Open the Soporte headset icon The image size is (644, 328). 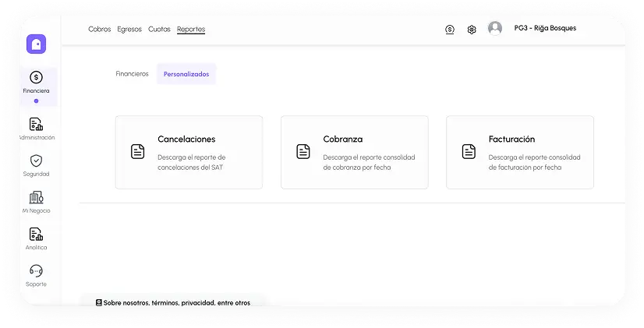(x=36, y=271)
